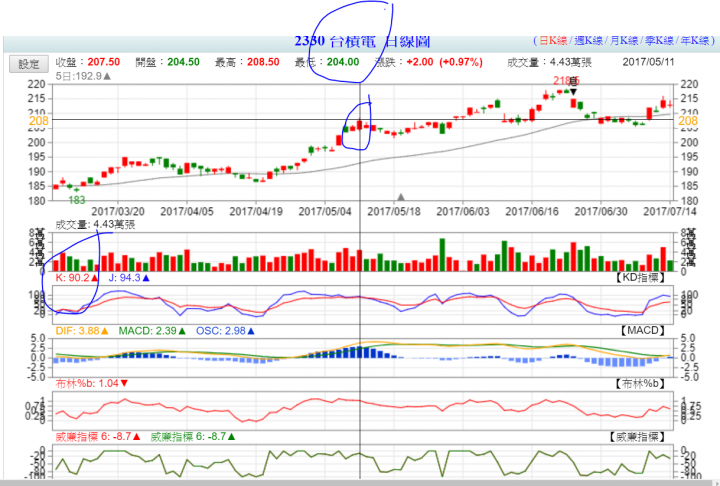Click the green 183 low price label
The height and width of the screenshot is (486, 720).
[x=77, y=200]
